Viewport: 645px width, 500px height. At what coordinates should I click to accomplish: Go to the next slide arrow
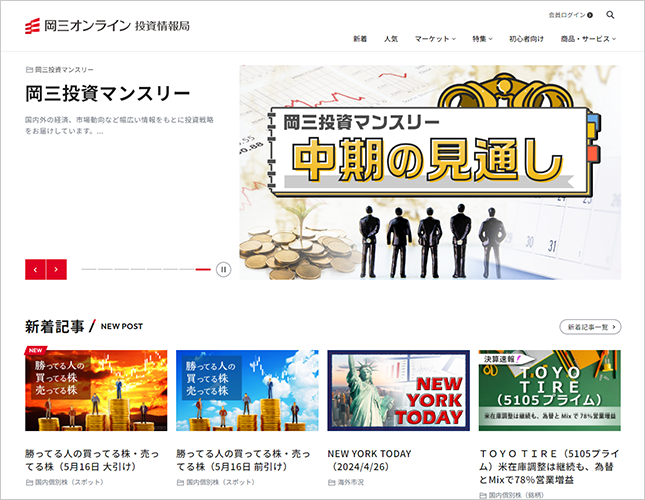coord(56,270)
